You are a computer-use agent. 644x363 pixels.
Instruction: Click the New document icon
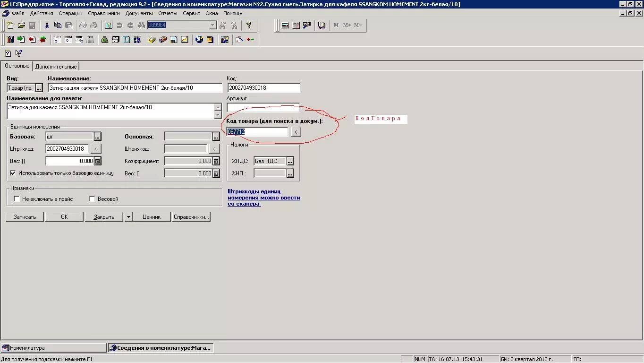tap(10, 25)
